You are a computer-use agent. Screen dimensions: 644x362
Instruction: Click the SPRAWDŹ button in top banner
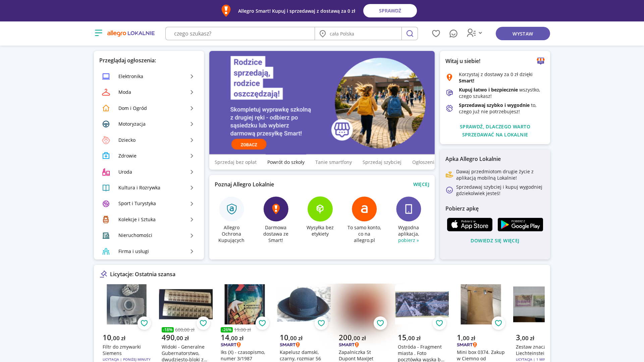(x=390, y=11)
